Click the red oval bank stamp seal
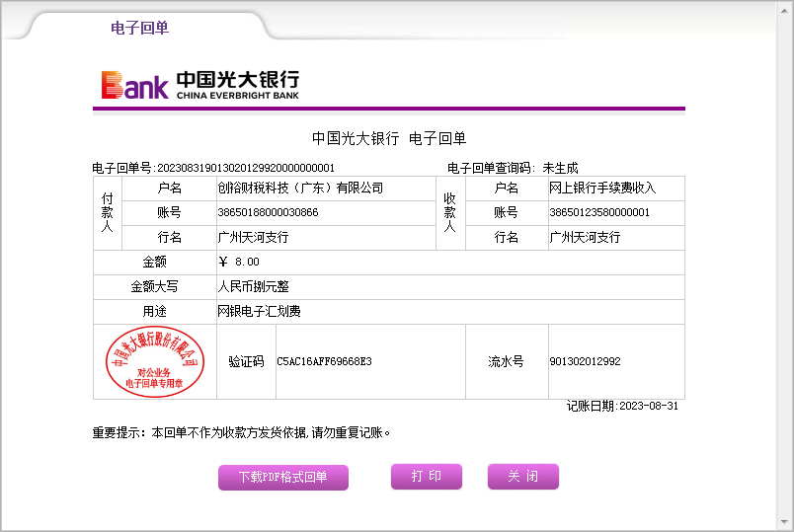Viewport: 794px width, 532px height. [154, 362]
